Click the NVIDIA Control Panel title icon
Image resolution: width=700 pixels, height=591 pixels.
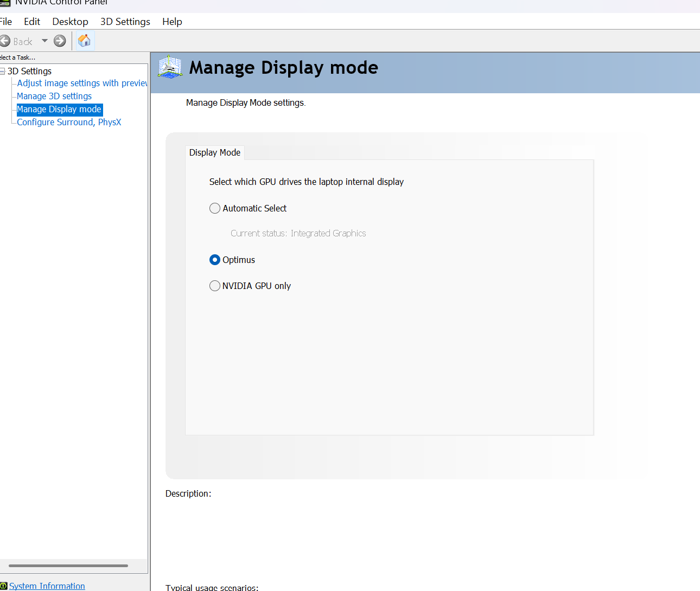(x=4, y=3)
